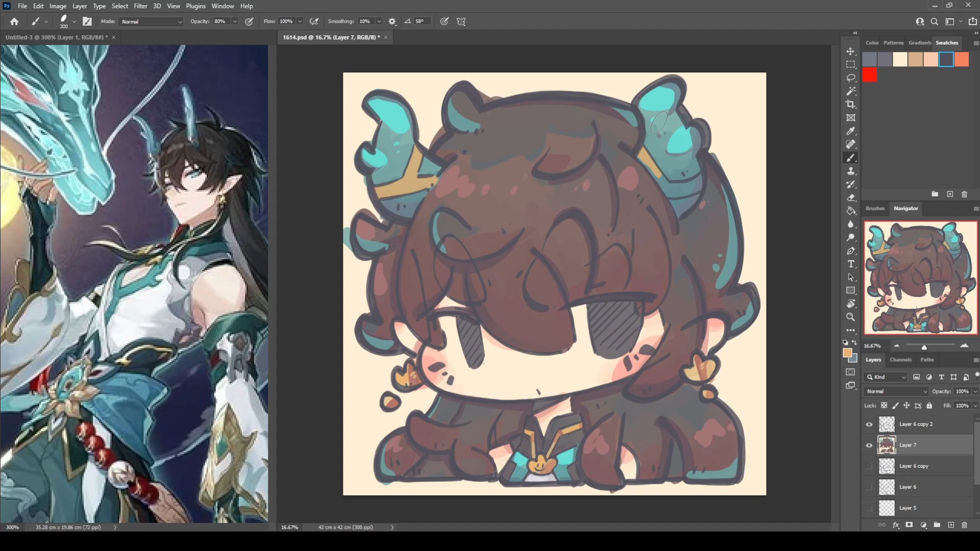Open the Flow value dropdown
The width and height of the screenshot is (980, 551).
click(x=300, y=21)
